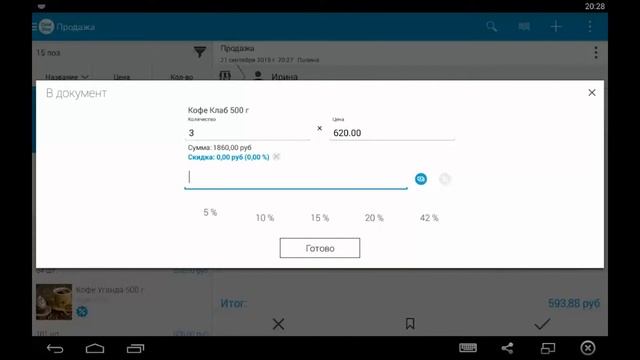The width and height of the screenshot is (640, 360).
Task: Open the hamburger navigation menu
Action: [35, 27]
